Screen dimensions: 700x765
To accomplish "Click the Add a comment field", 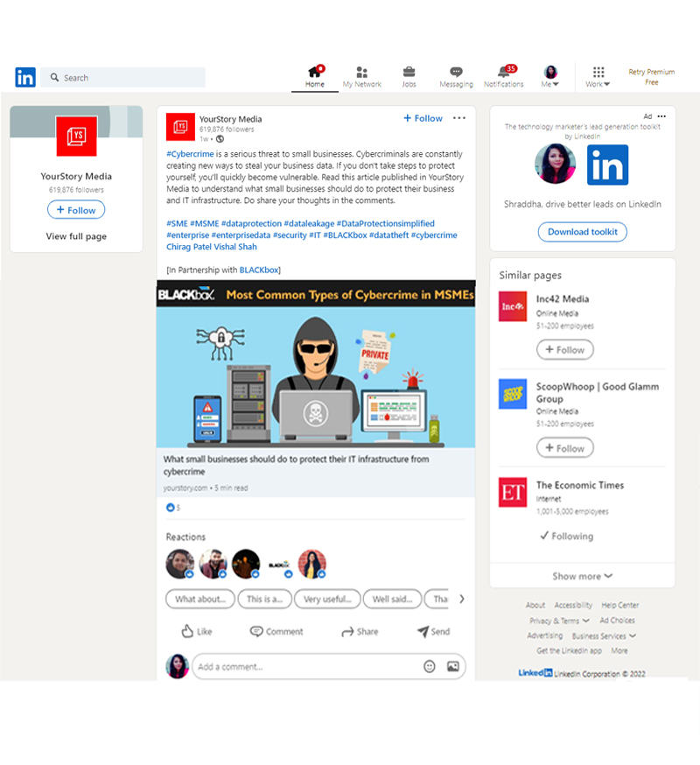I will pyautogui.click(x=306, y=666).
